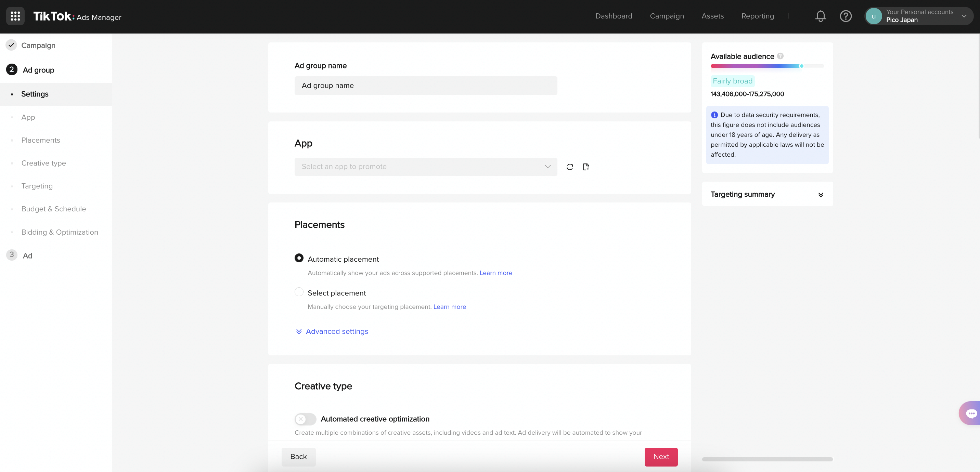Click the notification bell icon
The height and width of the screenshot is (472, 980).
click(x=820, y=16)
